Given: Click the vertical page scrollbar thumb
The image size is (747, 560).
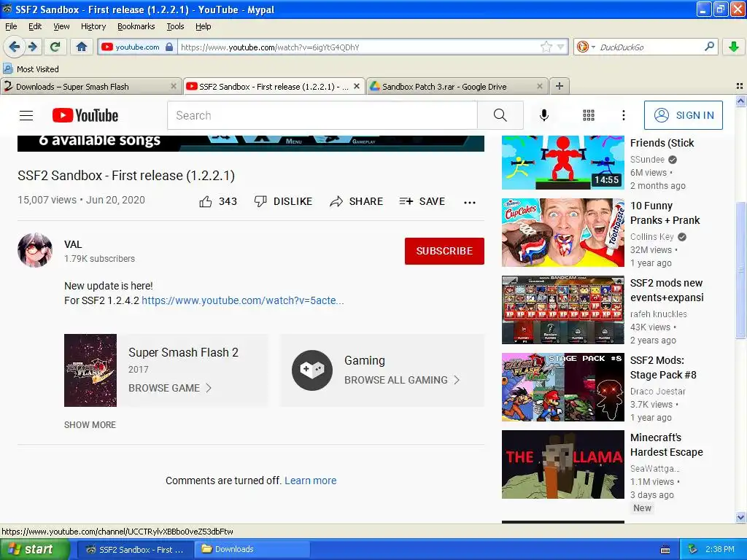Looking at the screenshot, I should tap(740, 270).
